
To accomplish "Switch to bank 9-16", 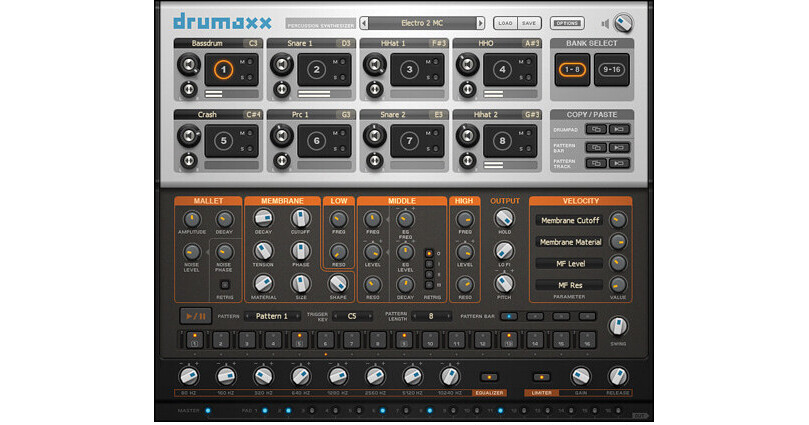I will [x=611, y=70].
